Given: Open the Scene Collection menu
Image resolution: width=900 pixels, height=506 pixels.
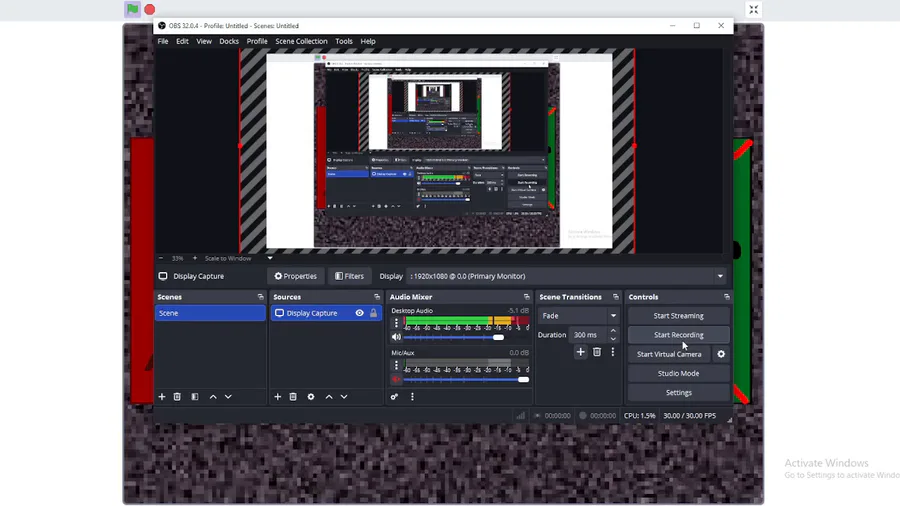Looking at the screenshot, I should tap(301, 41).
